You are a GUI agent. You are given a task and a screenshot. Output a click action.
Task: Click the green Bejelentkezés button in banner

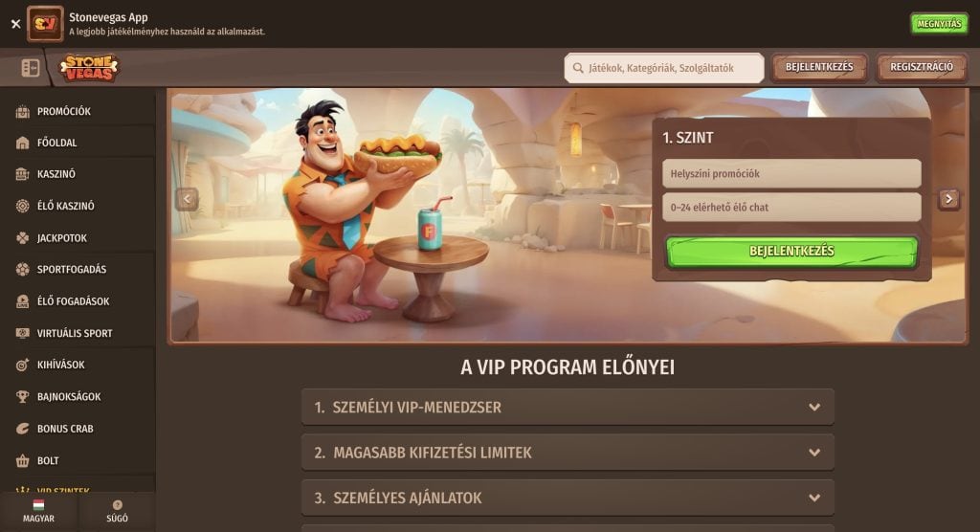tap(791, 252)
